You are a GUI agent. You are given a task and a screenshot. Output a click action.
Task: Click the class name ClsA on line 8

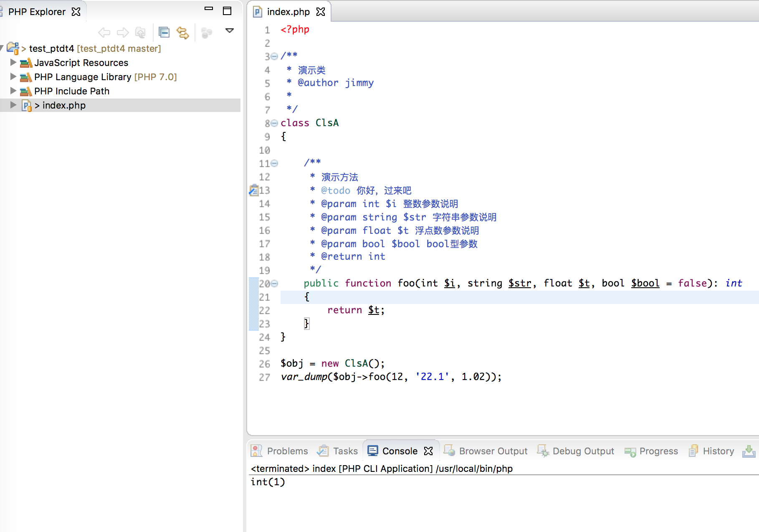click(x=327, y=123)
